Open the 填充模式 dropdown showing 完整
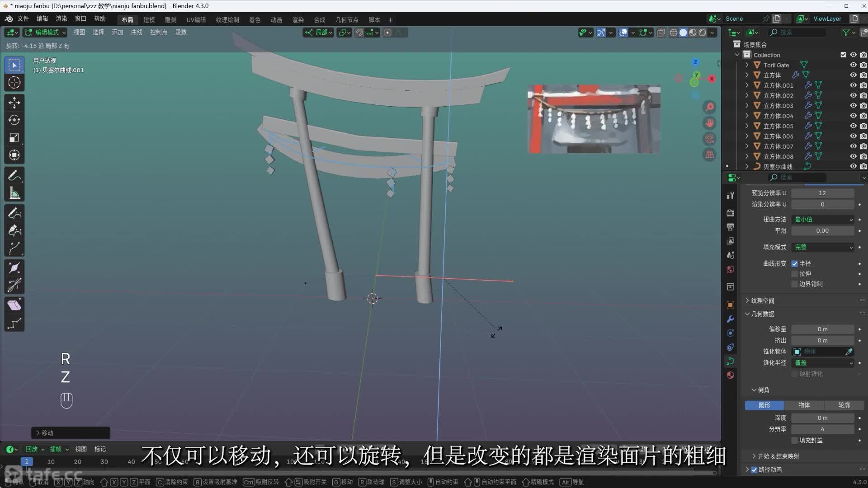The image size is (868, 488). coord(822,247)
